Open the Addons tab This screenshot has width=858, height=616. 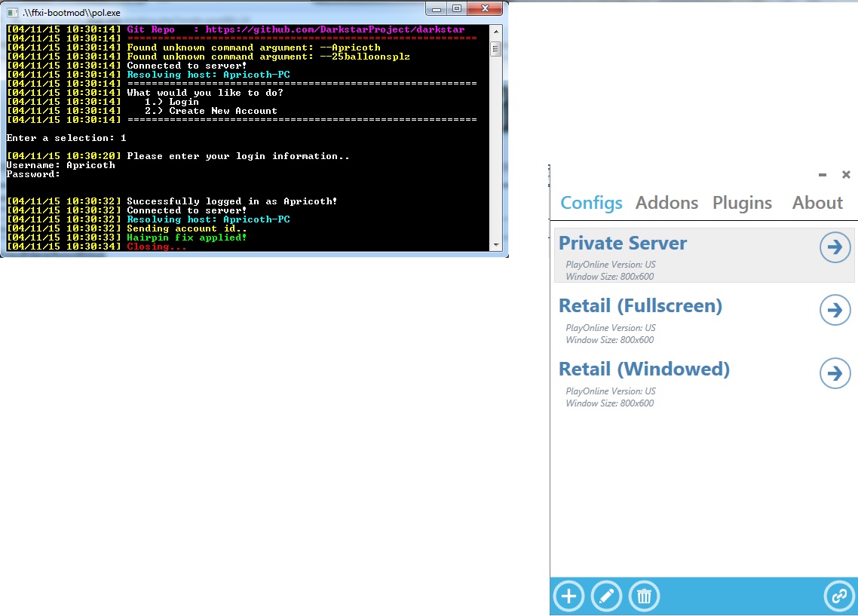(x=666, y=203)
